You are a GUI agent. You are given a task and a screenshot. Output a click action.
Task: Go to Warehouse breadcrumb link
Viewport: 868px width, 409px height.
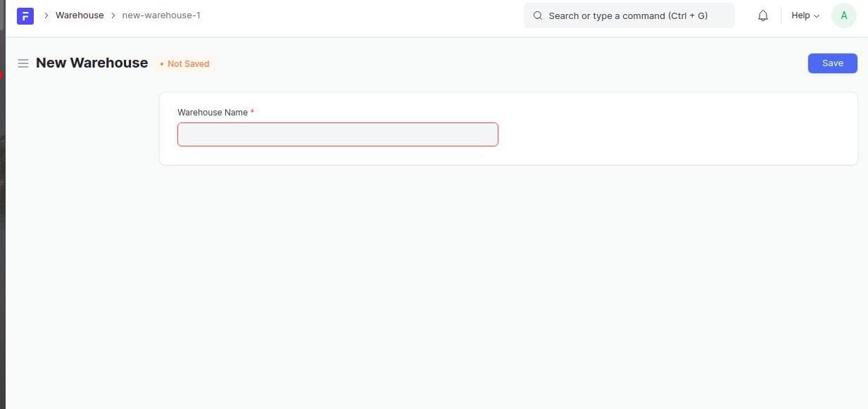pyautogui.click(x=80, y=15)
